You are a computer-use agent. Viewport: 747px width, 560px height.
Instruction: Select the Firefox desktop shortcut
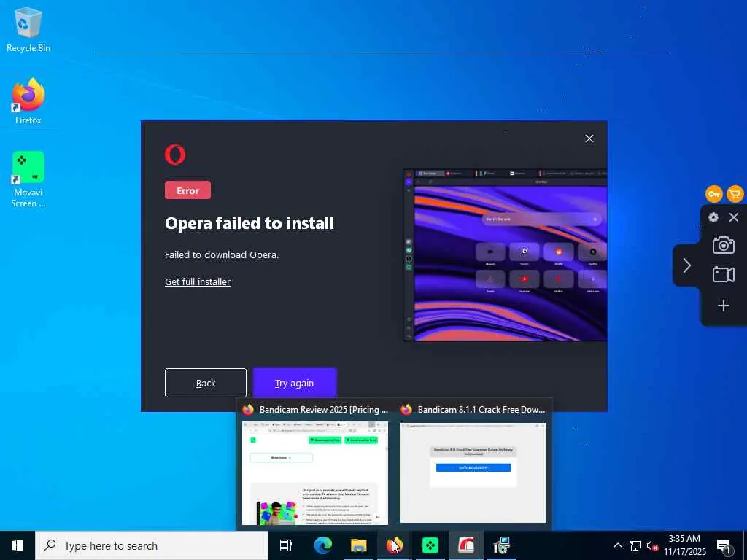(x=28, y=101)
